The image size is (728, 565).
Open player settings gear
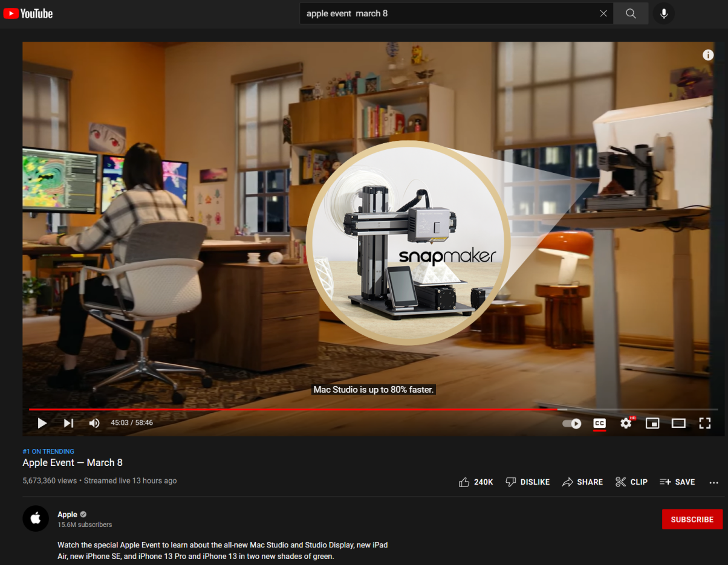pos(626,423)
